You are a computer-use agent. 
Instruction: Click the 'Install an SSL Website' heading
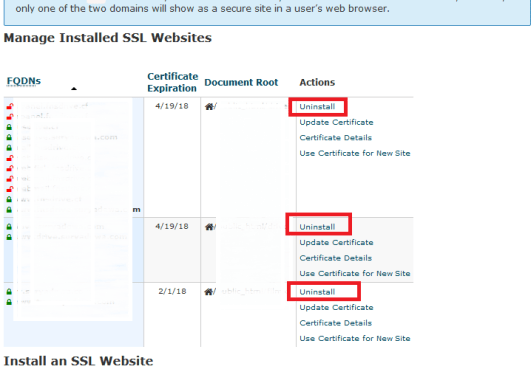(79, 361)
